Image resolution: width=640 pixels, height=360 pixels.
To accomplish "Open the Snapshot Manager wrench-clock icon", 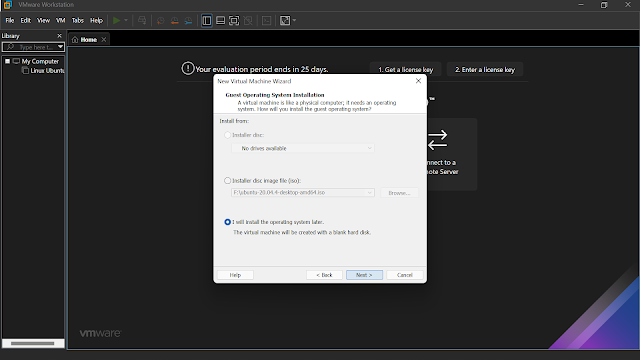I will pos(188,20).
